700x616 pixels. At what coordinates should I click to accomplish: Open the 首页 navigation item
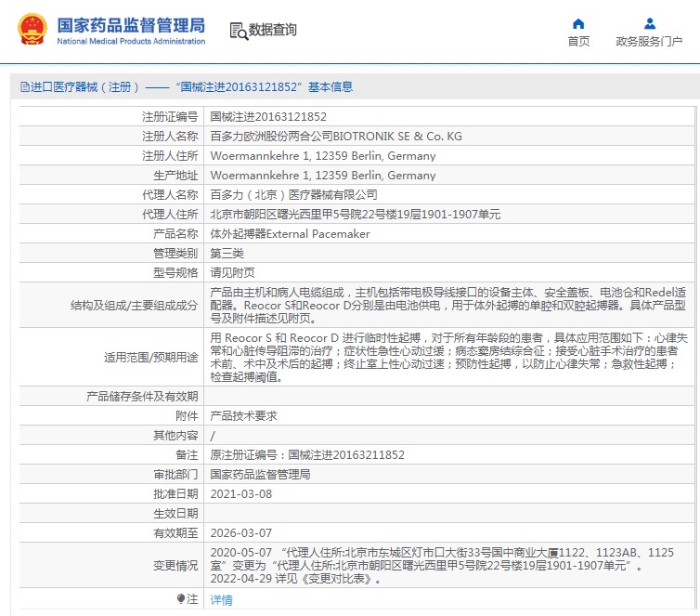(x=578, y=41)
